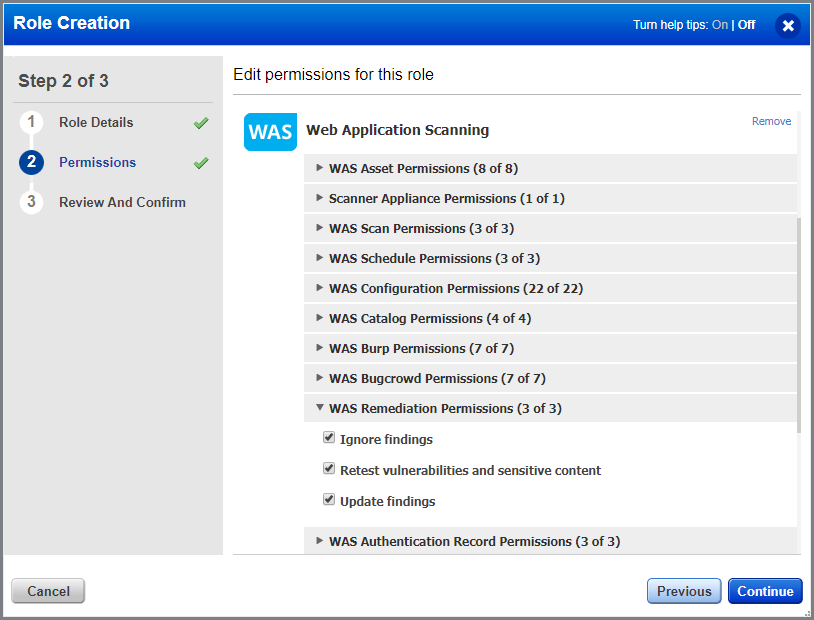Image resolution: width=814 pixels, height=620 pixels.
Task: Close the Role Creation dialog
Action: click(x=788, y=25)
